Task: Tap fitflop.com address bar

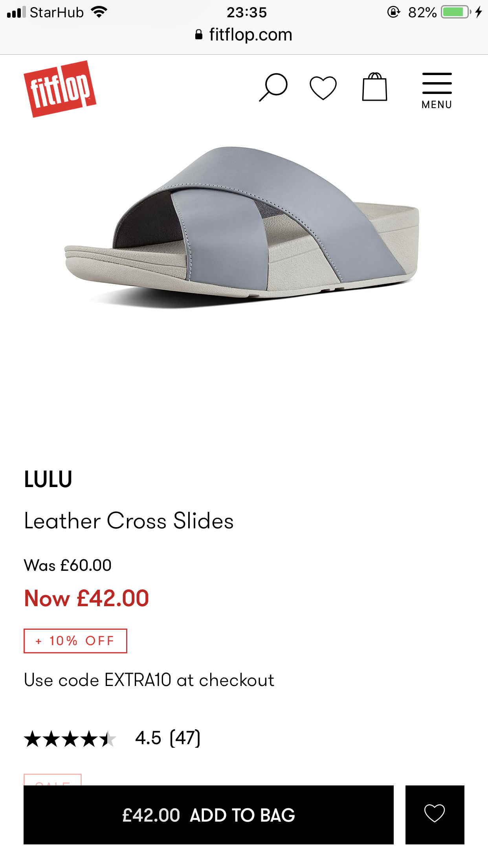Action: coord(244,35)
